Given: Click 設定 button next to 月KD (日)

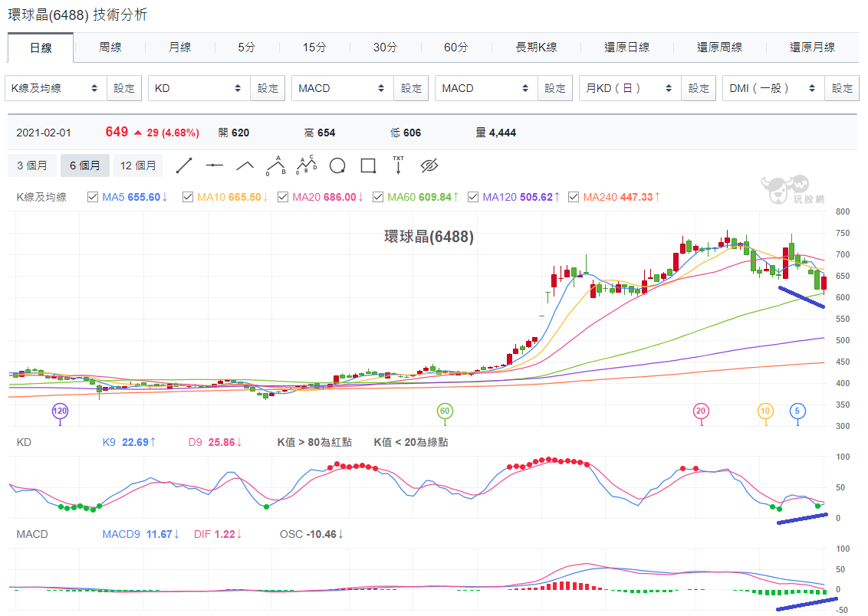Looking at the screenshot, I should [699, 88].
